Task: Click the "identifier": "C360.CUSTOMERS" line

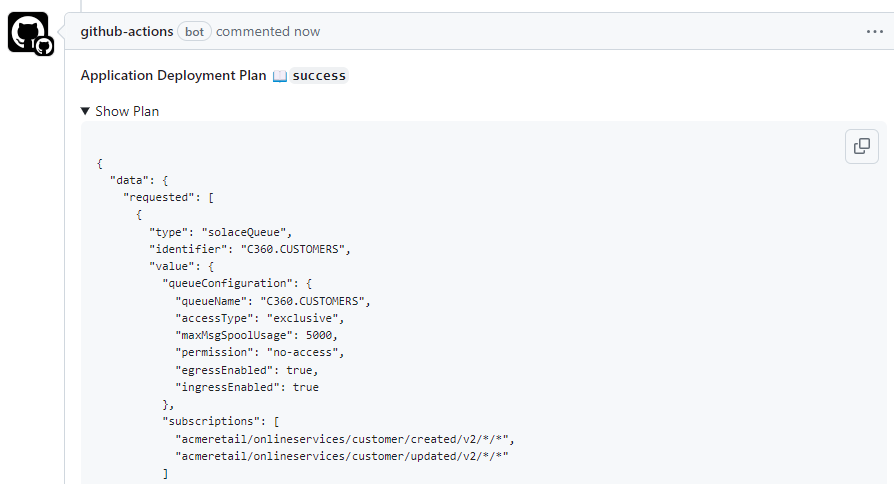Action: 250,249
